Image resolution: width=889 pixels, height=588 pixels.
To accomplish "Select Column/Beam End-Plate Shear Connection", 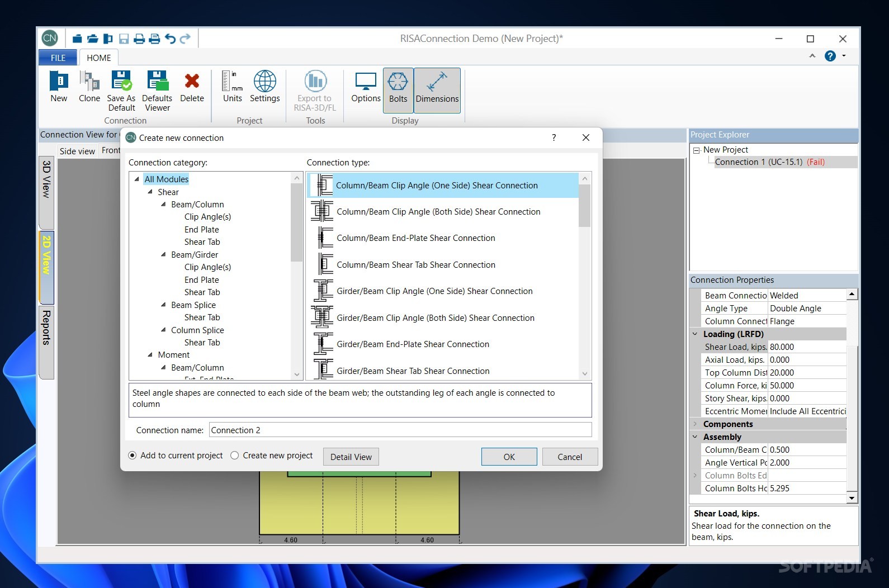I will 442,238.
